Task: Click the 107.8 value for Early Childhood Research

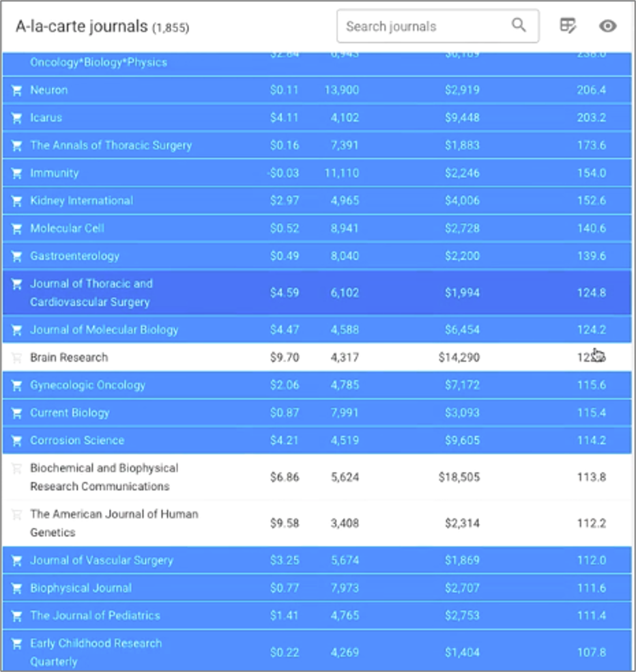Action: (592, 652)
